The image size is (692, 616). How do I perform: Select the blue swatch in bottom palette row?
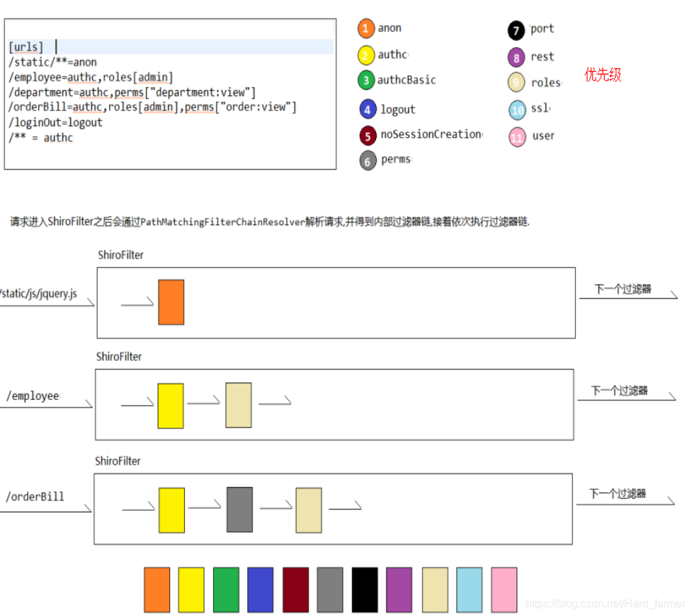pos(261,589)
